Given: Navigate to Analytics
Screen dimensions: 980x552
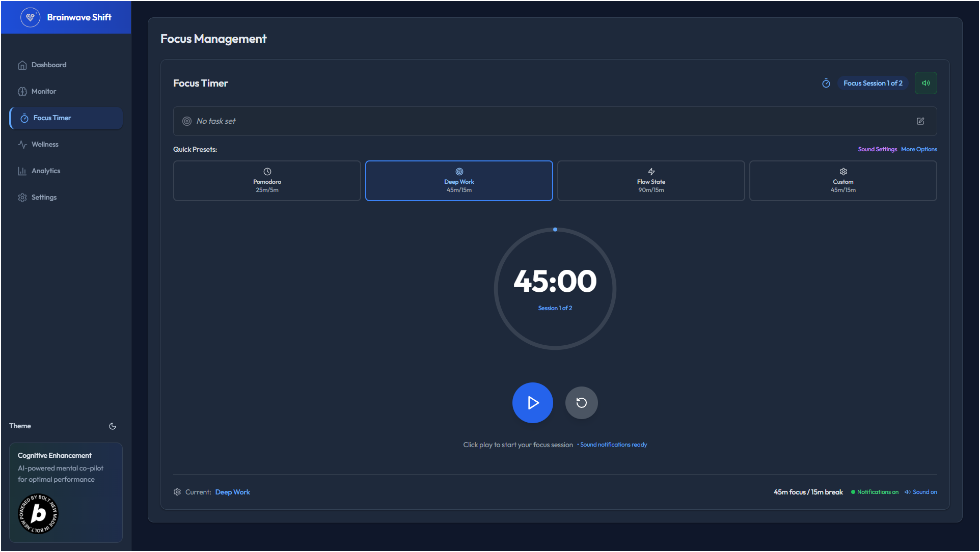Looking at the screenshot, I should pos(46,171).
